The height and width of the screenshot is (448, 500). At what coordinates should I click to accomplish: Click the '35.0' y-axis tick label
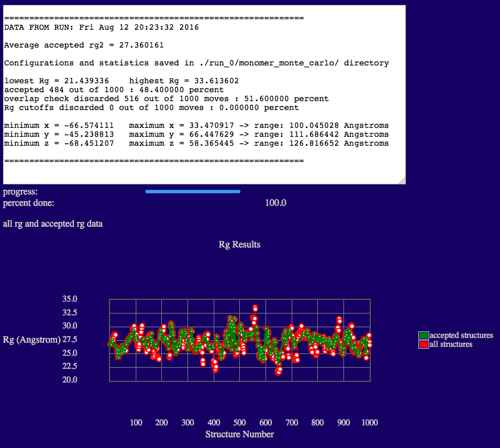[x=70, y=299]
